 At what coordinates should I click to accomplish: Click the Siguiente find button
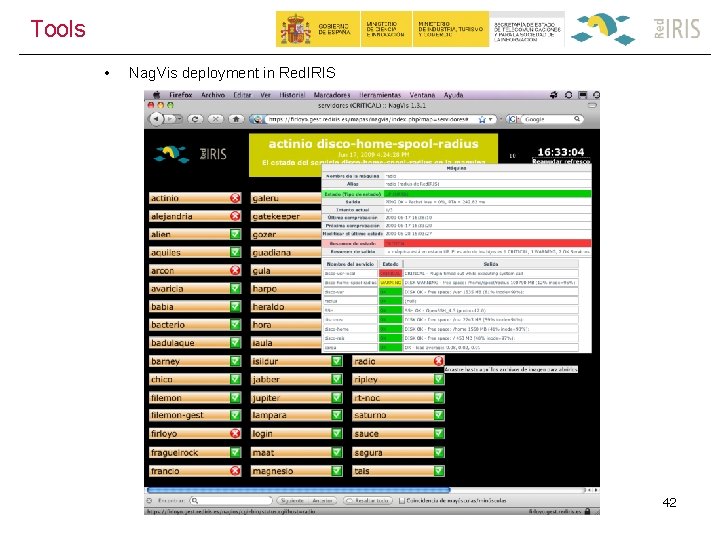292,501
